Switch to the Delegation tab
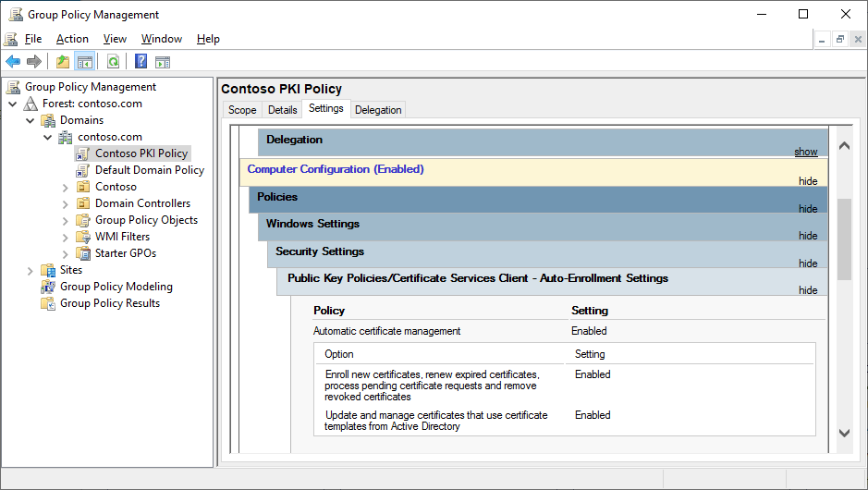Image resolution: width=868 pixels, height=490 pixels. coord(378,110)
